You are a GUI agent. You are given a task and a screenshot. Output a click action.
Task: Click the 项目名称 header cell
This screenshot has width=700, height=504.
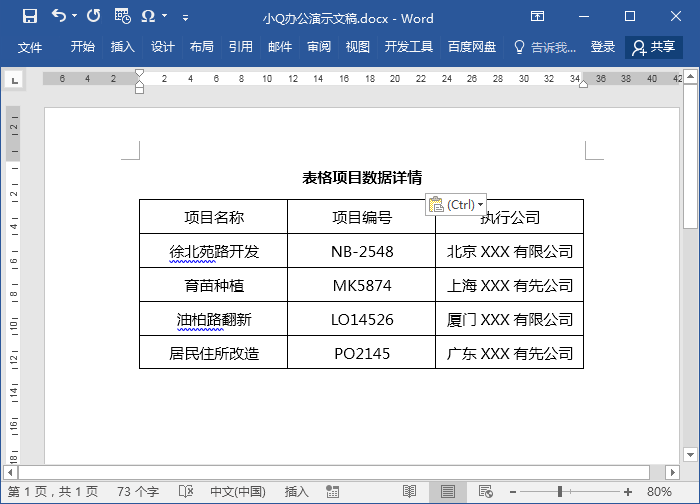point(214,217)
